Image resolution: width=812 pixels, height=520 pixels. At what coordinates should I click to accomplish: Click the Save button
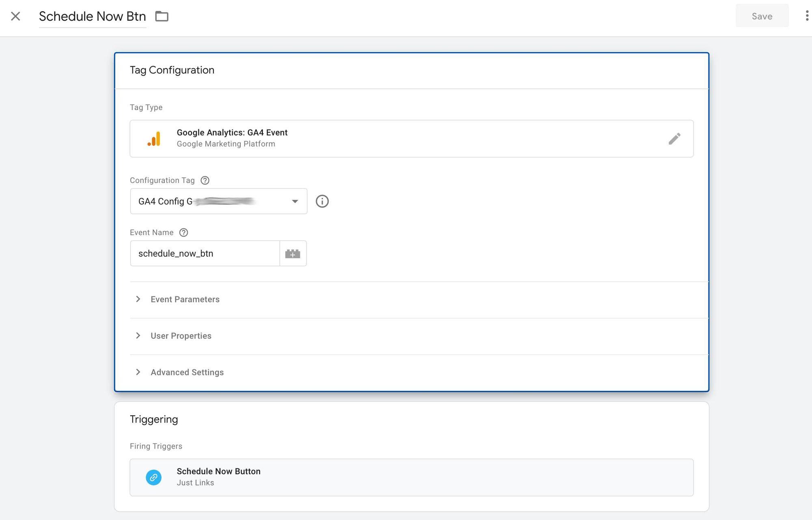[762, 16]
